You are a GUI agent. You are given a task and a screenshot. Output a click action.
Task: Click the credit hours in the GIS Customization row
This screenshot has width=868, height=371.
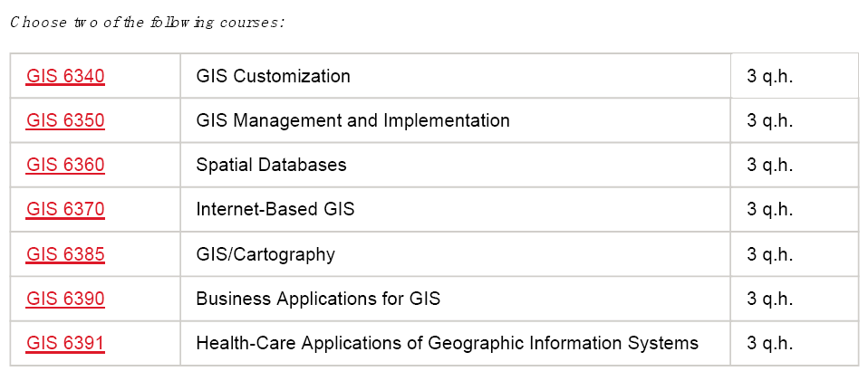coord(769,76)
